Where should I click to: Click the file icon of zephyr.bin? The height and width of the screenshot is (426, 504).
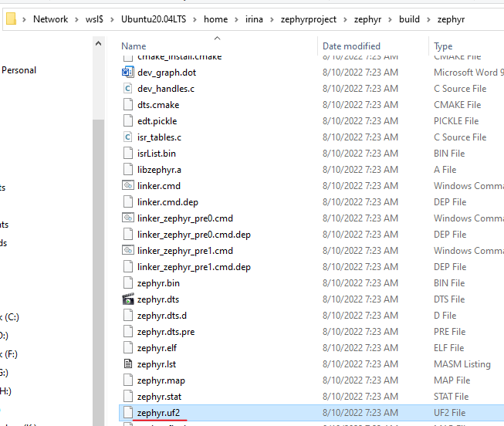tap(128, 282)
